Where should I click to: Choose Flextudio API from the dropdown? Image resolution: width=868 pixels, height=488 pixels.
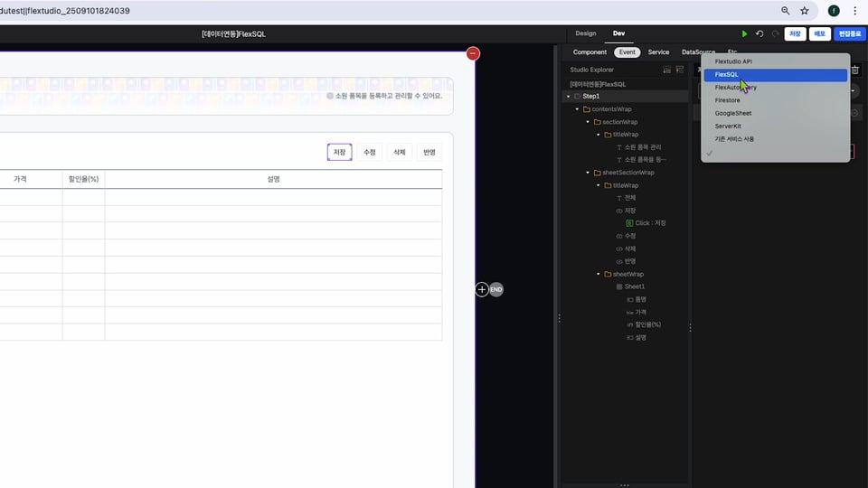775,61
